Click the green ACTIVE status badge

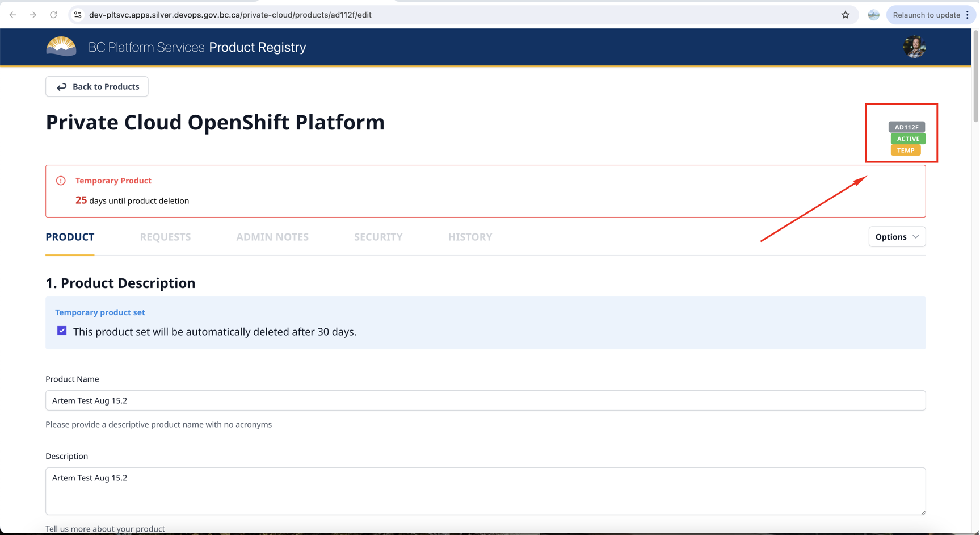[908, 139]
